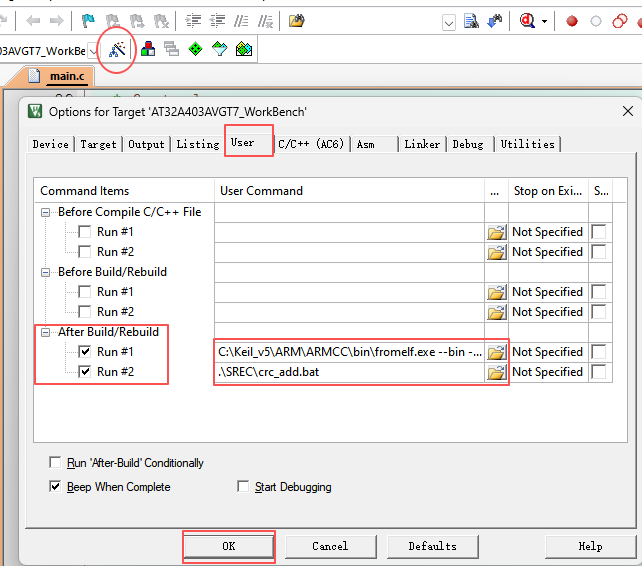
Task: Enable Before Compile Run #1 checkbox
Action: pos(85,232)
